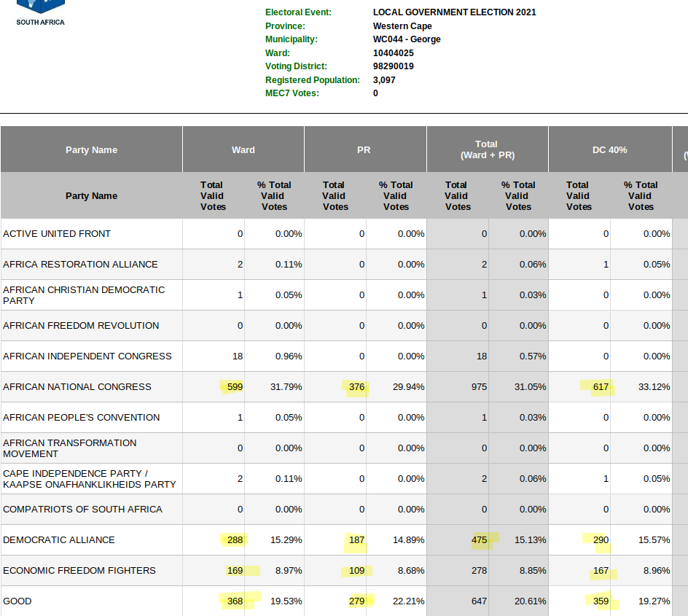Viewport: 688px width, 616px height.
Task: Click ANC highlighted DC 40% votes 617
Action: click(601, 387)
